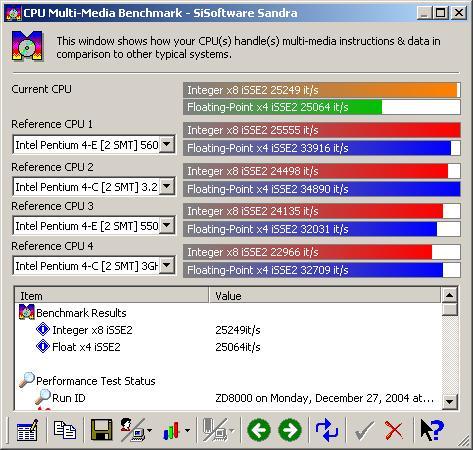The width and height of the screenshot is (473, 450).
Task: Click the copy documents icon
Action: [65, 430]
